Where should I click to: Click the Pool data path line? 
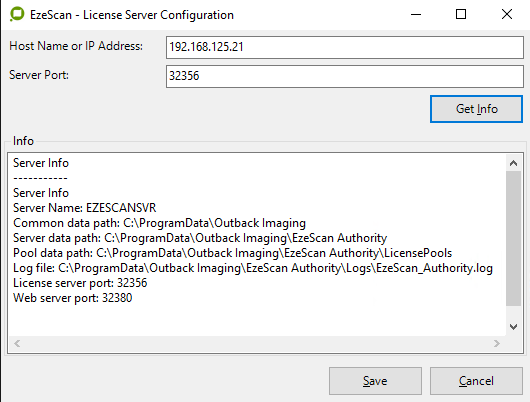tap(233, 253)
